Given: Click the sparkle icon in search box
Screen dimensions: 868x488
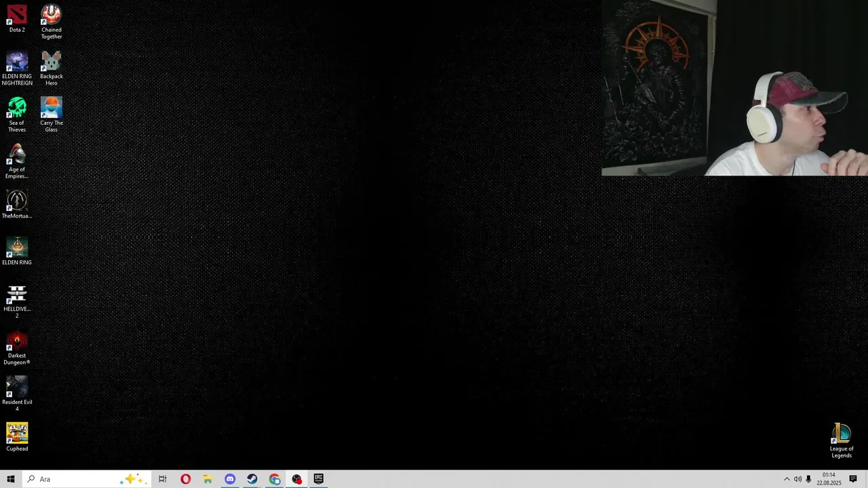Looking at the screenshot, I should tap(132, 479).
